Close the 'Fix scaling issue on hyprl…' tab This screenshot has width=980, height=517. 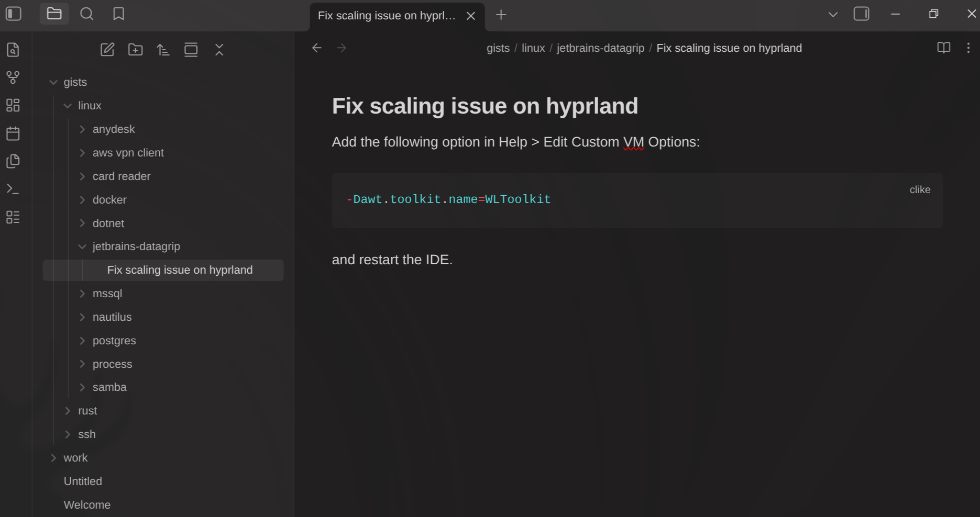[x=471, y=16]
